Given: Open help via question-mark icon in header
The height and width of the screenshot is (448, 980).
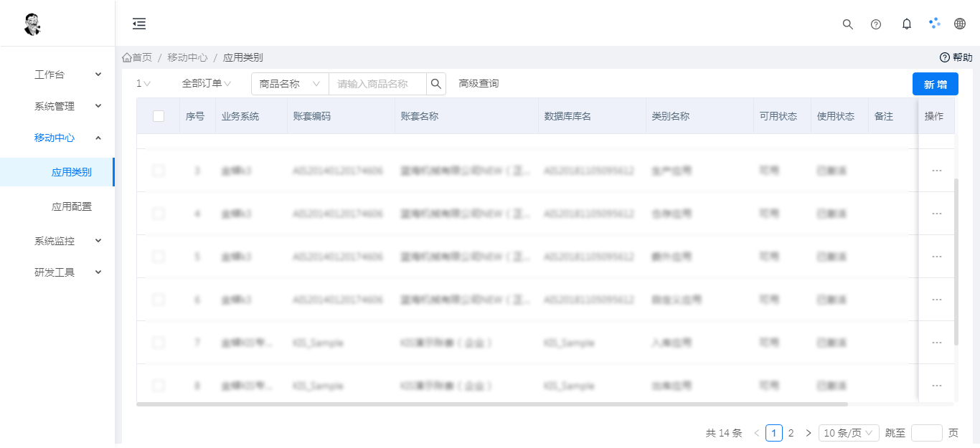Looking at the screenshot, I should (x=875, y=24).
